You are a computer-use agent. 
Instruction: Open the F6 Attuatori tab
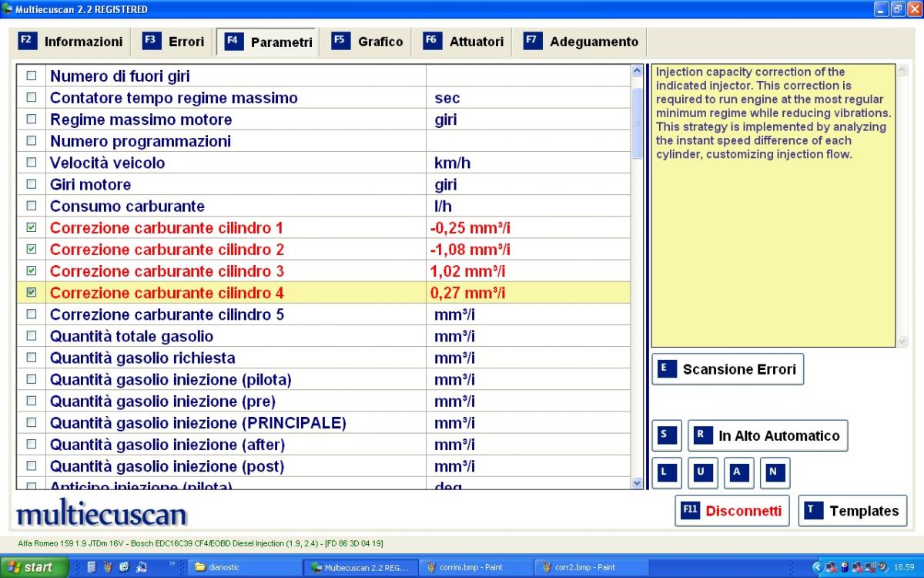point(464,42)
